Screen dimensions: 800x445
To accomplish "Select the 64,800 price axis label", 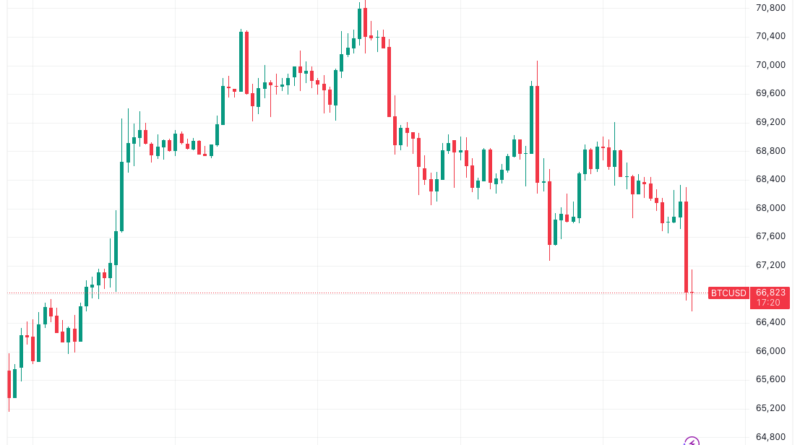I will coord(771,436).
